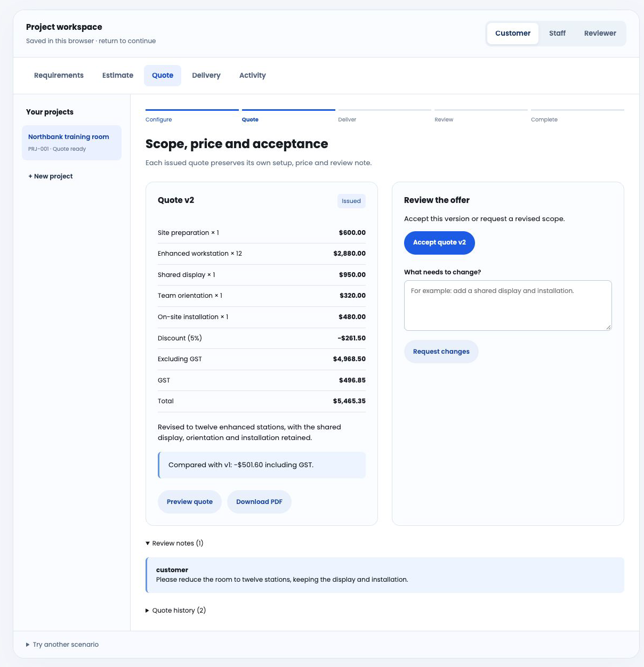Switch to the Customer role
Image resolution: width=644 pixels, height=667 pixels.
coord(512,33)
